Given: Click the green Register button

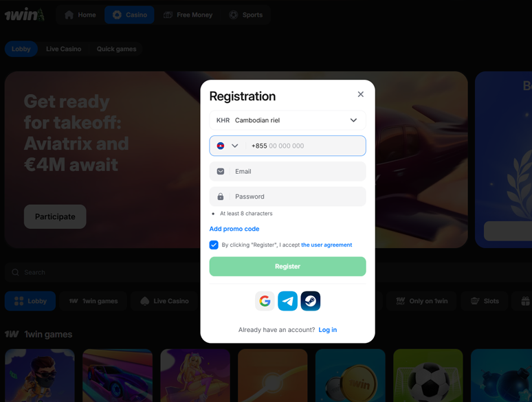Looking at the screenshot, I should pos(287,267).
